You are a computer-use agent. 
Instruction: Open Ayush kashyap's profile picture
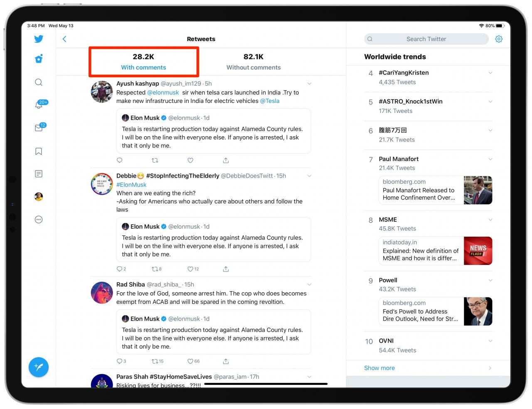(x=102, y=92)
